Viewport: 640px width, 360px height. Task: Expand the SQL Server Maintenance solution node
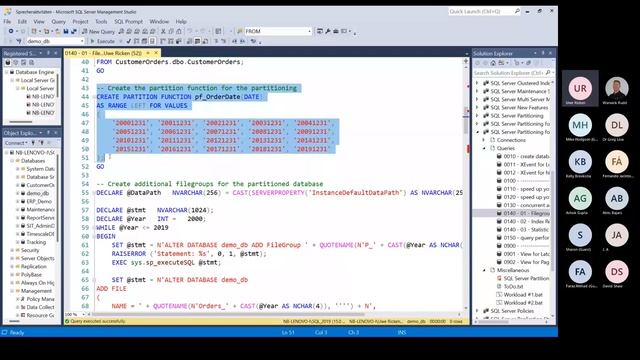(477, 91)
